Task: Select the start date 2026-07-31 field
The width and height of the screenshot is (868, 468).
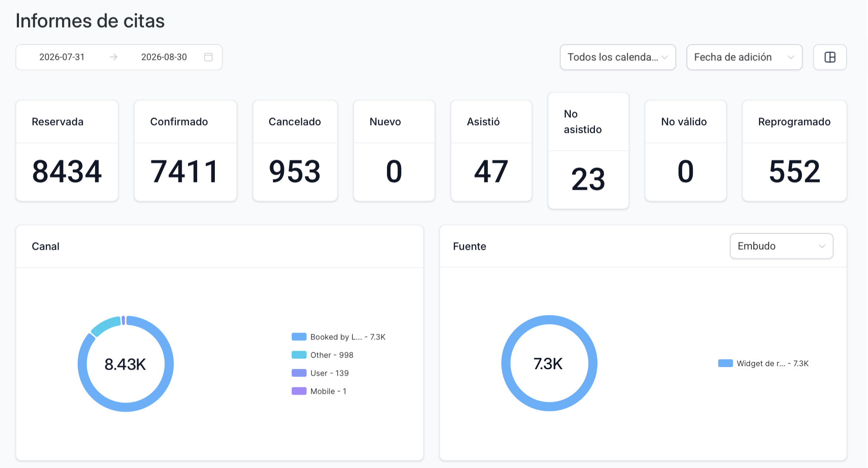Action: coord(62,57)
